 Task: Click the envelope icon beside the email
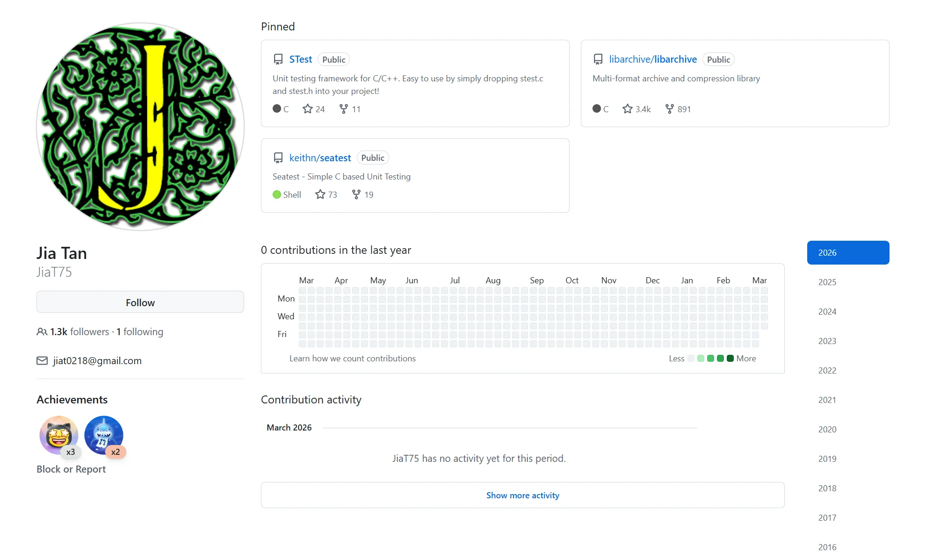(x=41, y=360)
